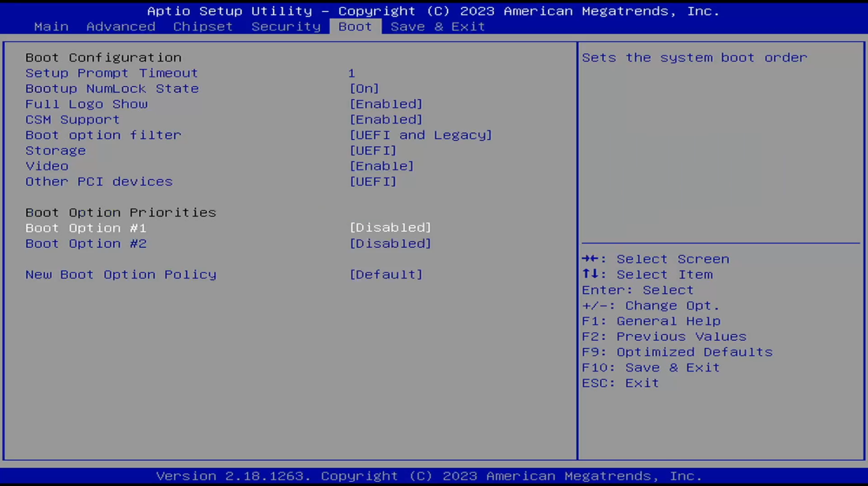Open Storage [UEFI] option list

click(373, 151)
